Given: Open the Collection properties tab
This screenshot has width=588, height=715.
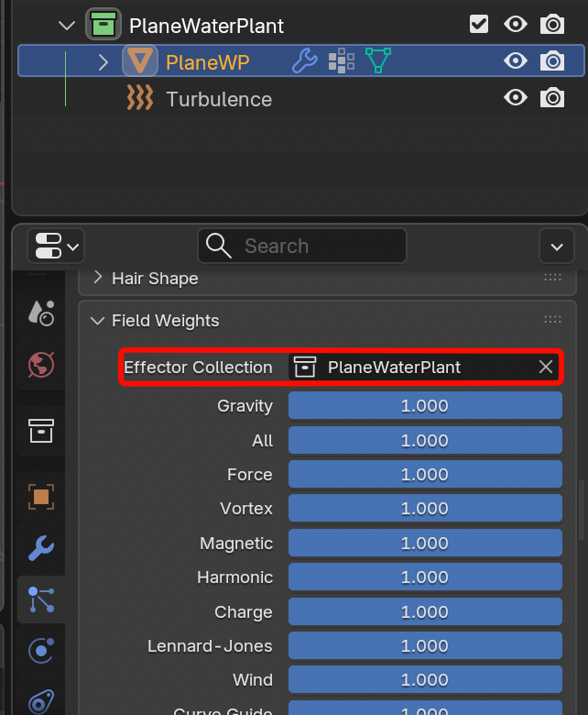Looking at the screenshot, I should 40,429.
